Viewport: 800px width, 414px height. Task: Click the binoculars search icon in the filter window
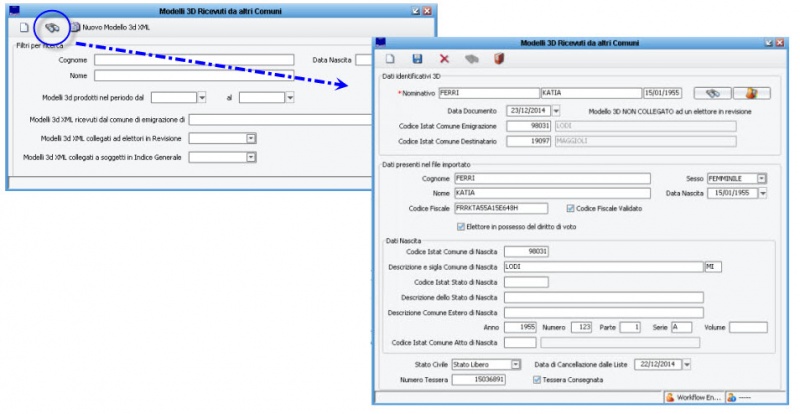pyautogui.click(x=52, y=28)
